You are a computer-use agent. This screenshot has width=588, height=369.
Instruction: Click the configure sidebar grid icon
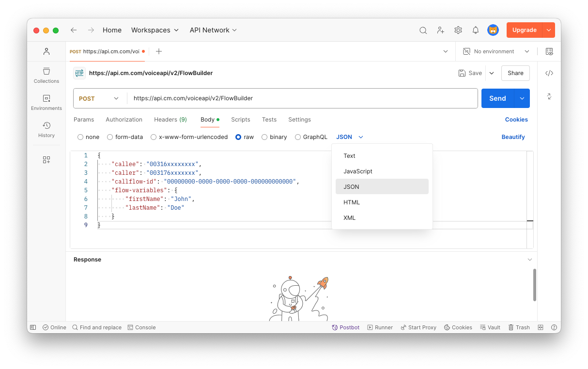[46, 160]
